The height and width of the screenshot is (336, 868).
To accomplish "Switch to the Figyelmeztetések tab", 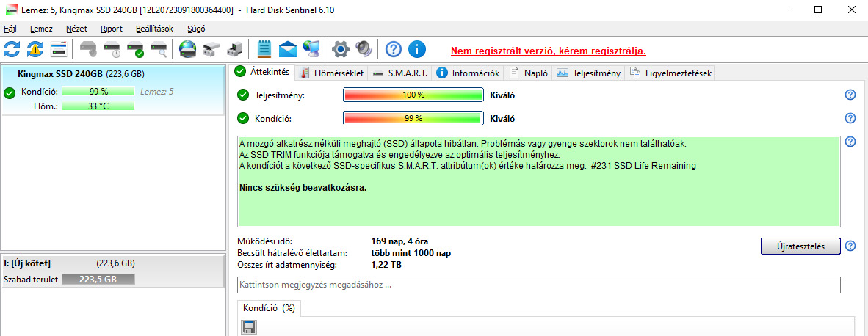I will (670, 73).
